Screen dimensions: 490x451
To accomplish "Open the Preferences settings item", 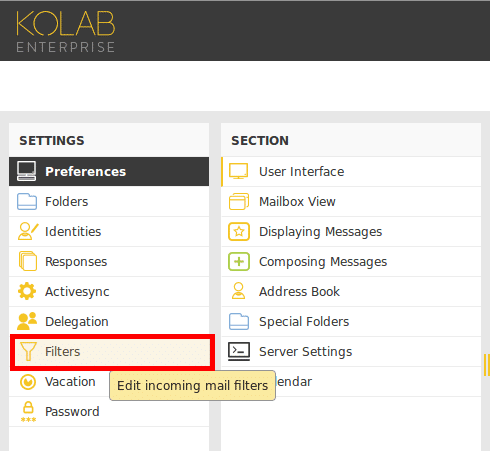I will coord(109,171).
